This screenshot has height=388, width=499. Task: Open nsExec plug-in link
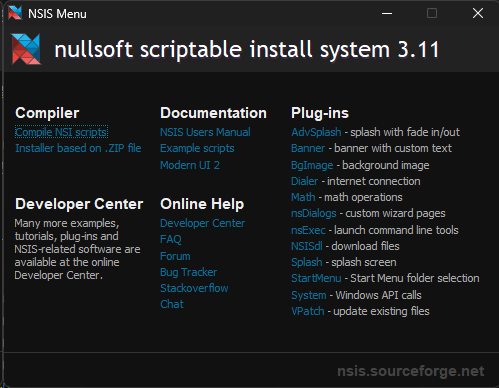coord(308,230)
